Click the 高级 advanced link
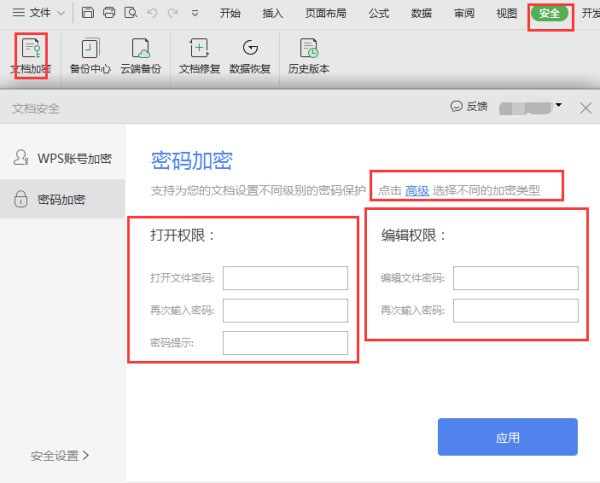Viewport: 600px width, 483px height. (417, 190)
